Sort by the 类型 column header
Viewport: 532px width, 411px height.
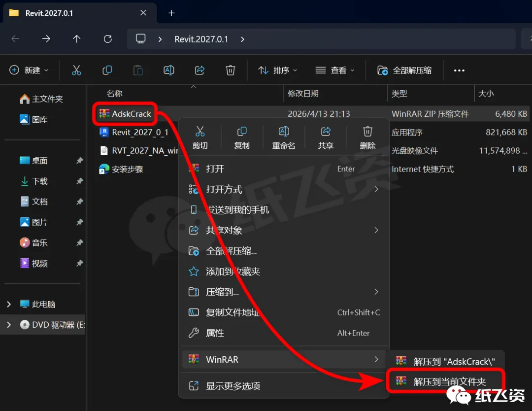pos(399,94)
